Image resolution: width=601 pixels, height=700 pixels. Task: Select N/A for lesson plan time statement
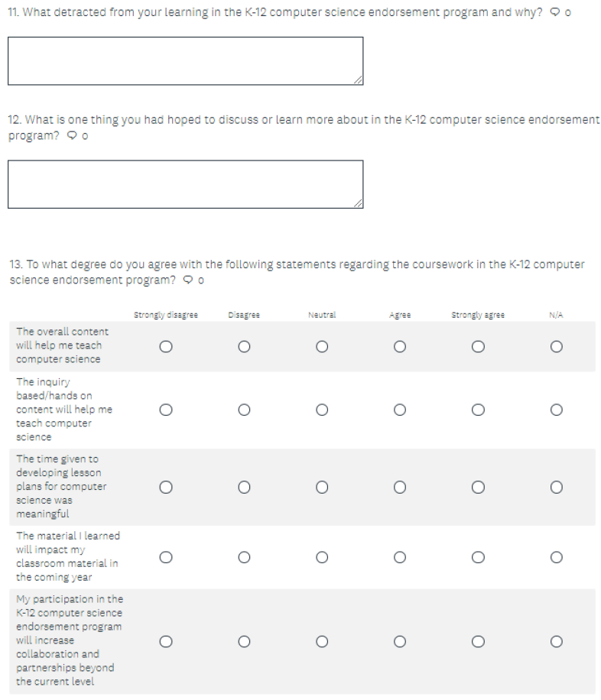pyautogui.click(x=556, y=487)
